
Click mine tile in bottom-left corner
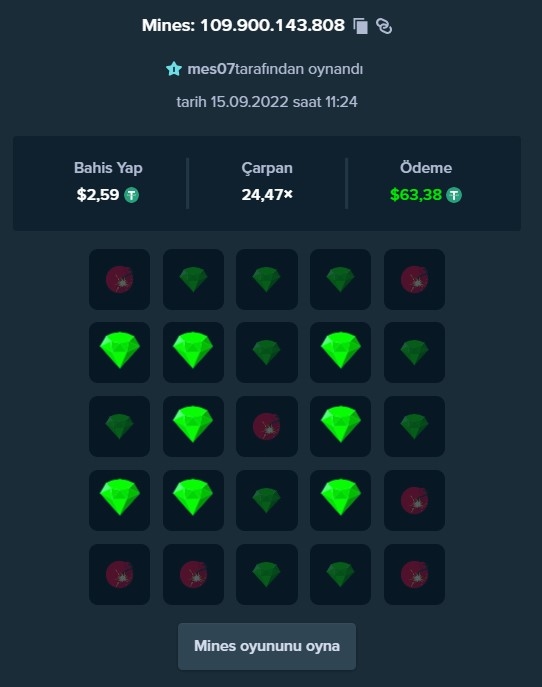pos(120,574)
